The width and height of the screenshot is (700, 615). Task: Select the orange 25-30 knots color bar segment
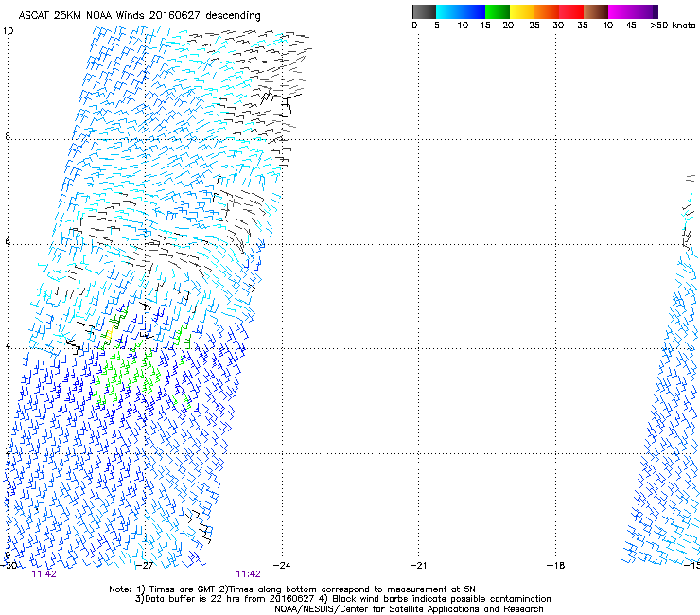[x=547, y=11]
